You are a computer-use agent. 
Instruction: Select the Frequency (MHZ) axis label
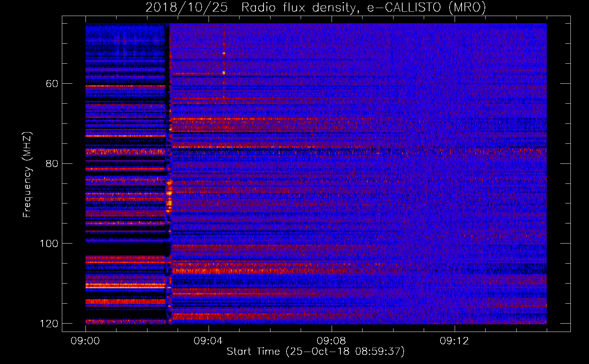click(x=27, y=175)
